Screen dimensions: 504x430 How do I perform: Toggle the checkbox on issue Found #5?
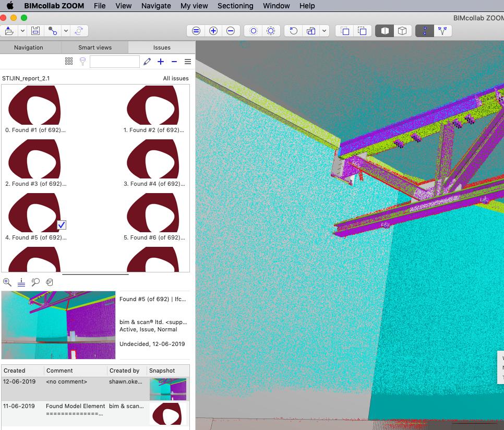pos(62,224)
